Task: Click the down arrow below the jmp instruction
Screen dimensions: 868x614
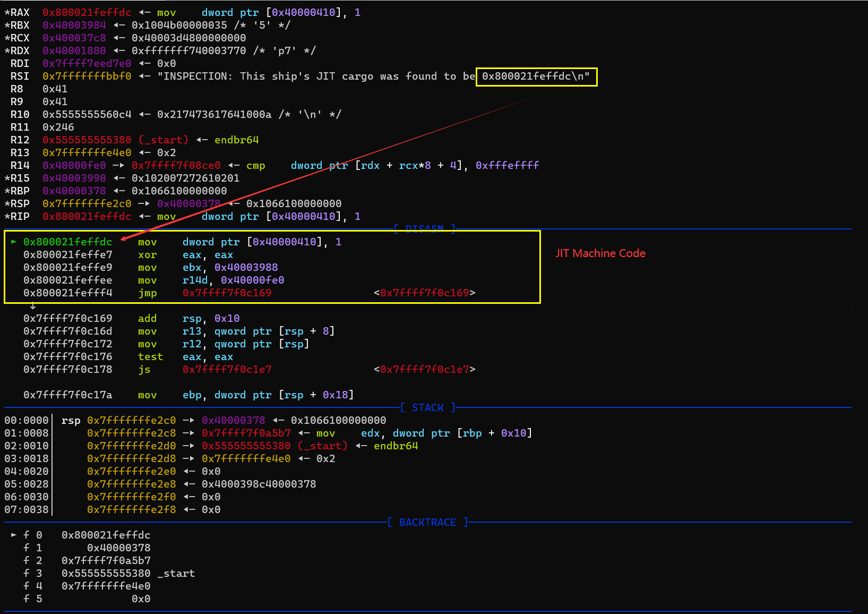Action: (x=33, y=305)
